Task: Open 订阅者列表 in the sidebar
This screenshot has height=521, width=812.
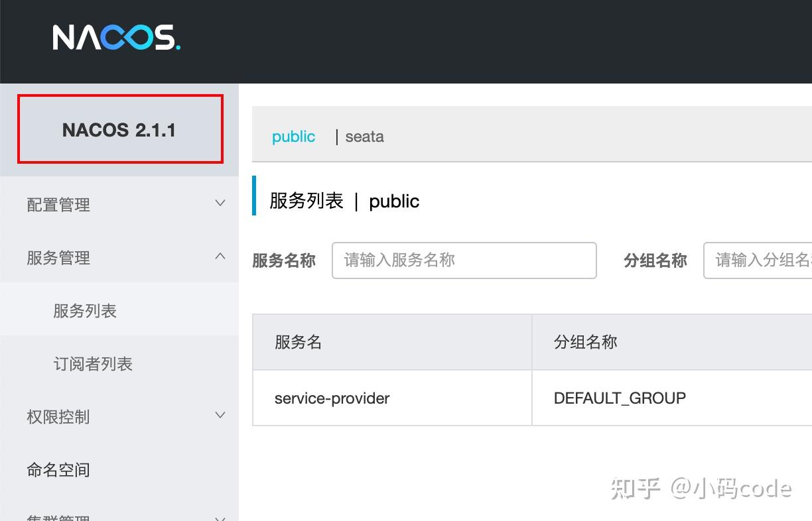Action: [94, 364]
